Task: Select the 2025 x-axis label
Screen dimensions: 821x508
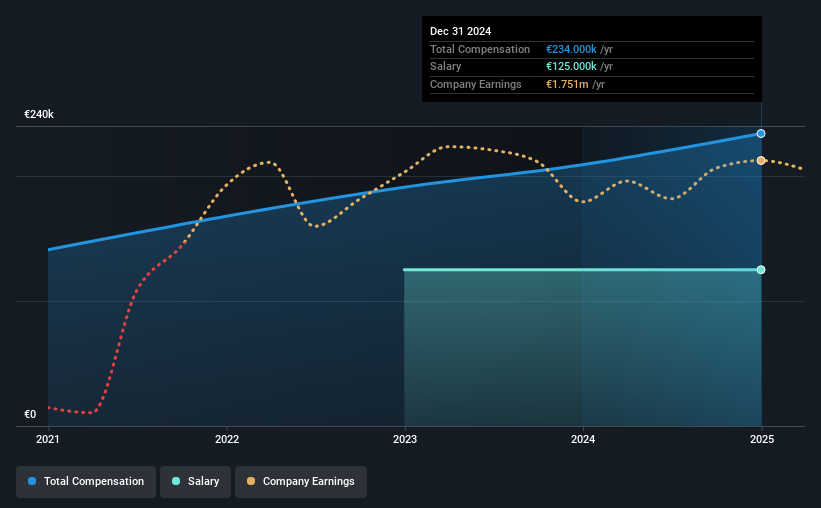Action: point(762,439)
